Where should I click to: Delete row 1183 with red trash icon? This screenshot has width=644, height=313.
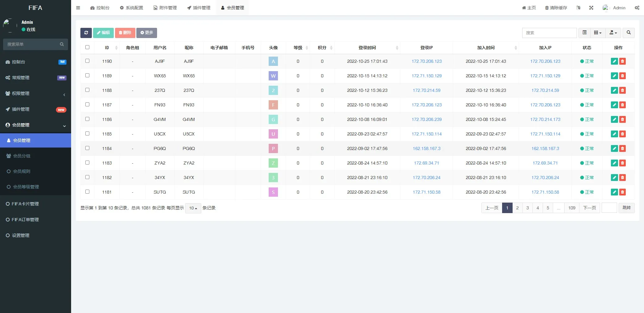622,163
